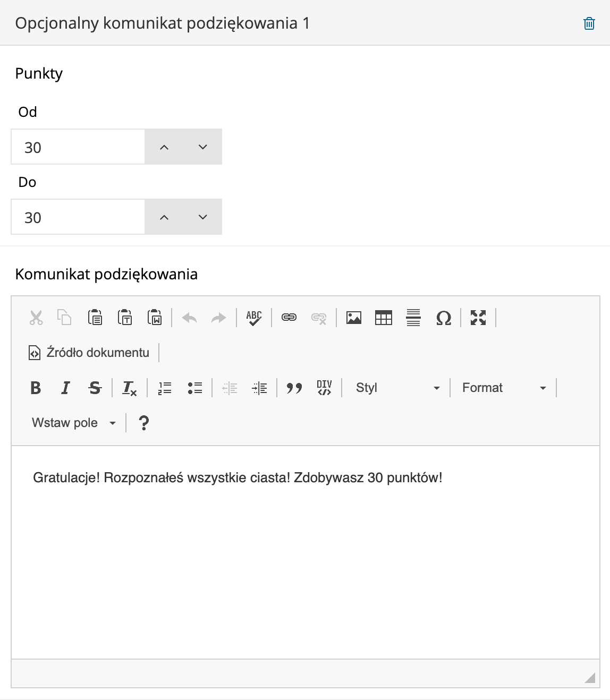610x700 pixels.
Task: Toggle Strikethrough formatting
Action: (95, 388)
